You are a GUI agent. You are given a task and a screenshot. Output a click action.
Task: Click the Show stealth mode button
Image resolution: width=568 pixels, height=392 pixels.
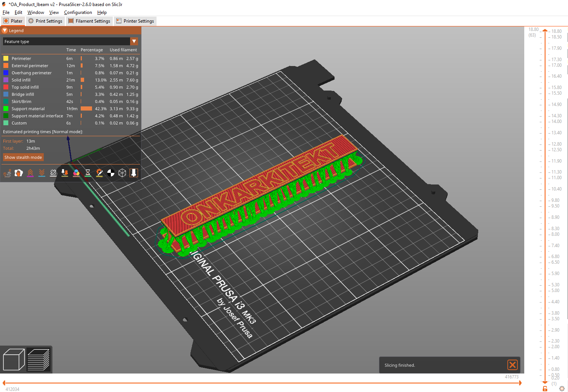(23, 157)
